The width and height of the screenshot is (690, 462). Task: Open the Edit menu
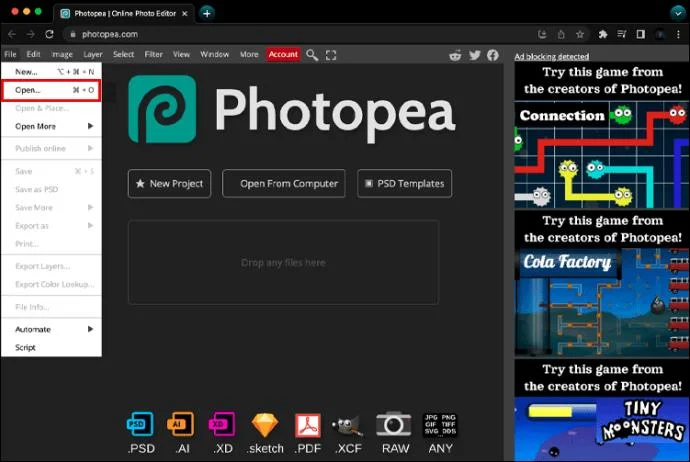[x=33, y=55]
